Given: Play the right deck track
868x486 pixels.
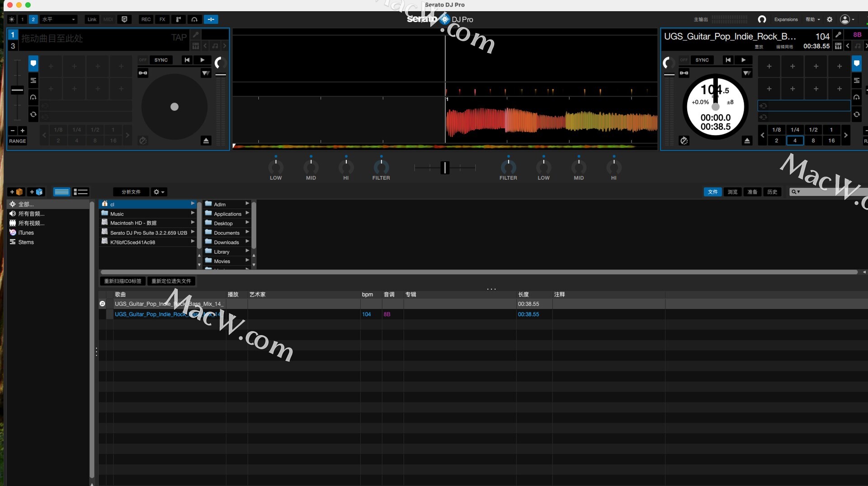Looking at the screenshot, I should click(x=743, y=60).
